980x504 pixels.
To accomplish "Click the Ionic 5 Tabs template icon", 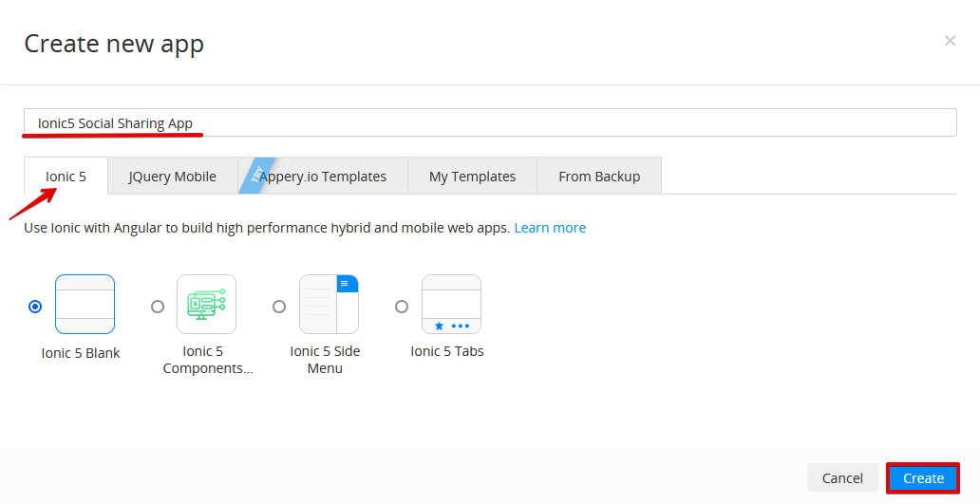I will click(x=451, y=304).
